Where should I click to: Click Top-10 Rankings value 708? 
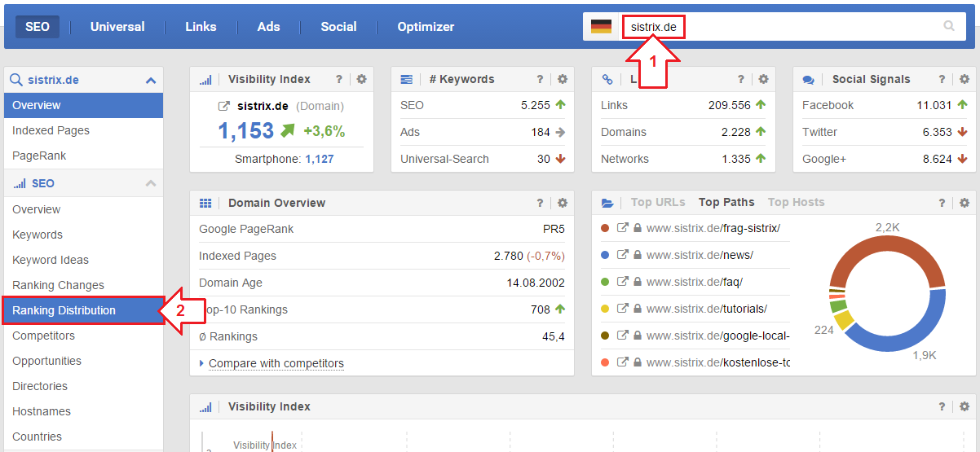coord(541,309)
